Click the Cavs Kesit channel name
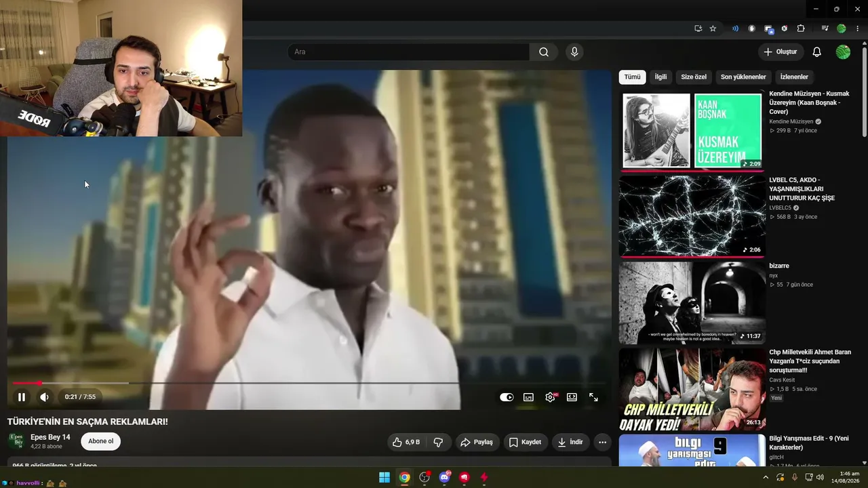868x488 pixels. pyautogui.click(x=783, y=380)
